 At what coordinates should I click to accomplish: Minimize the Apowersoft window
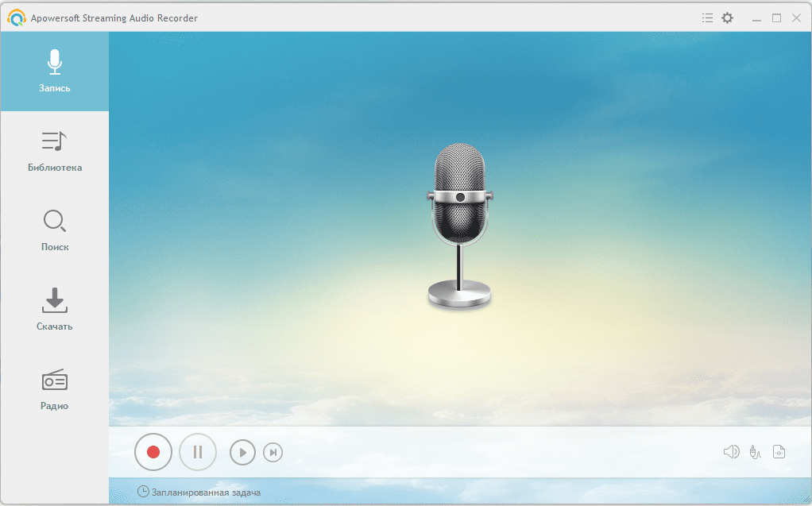(756, 18)
